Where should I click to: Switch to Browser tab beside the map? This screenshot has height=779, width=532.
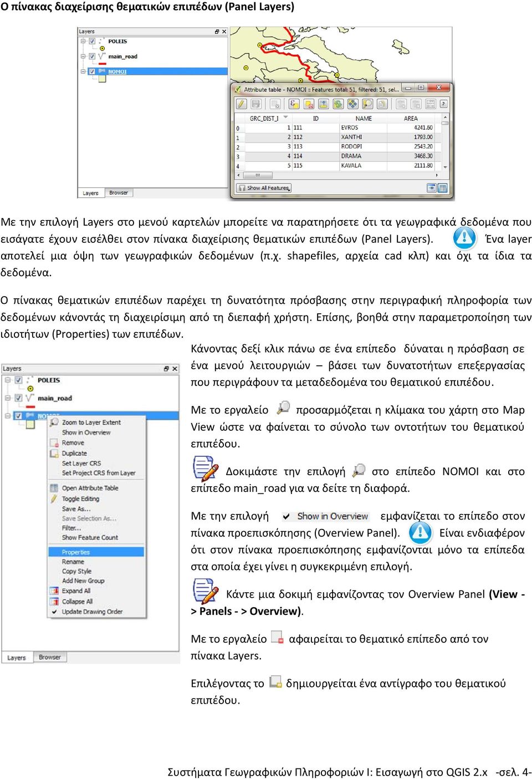(x=119, y=193)
